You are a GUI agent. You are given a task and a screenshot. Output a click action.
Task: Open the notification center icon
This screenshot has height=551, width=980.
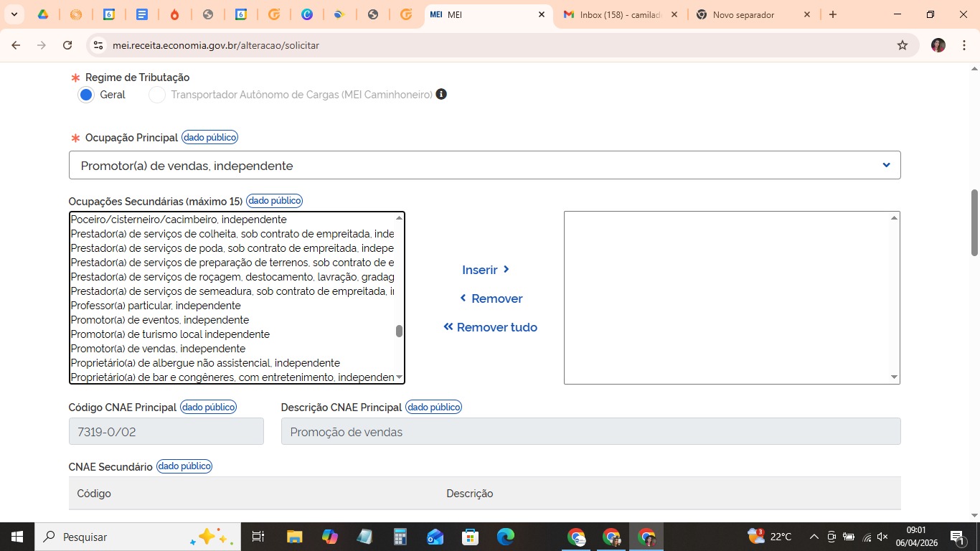pyautogui.click(x=957, y=537)
